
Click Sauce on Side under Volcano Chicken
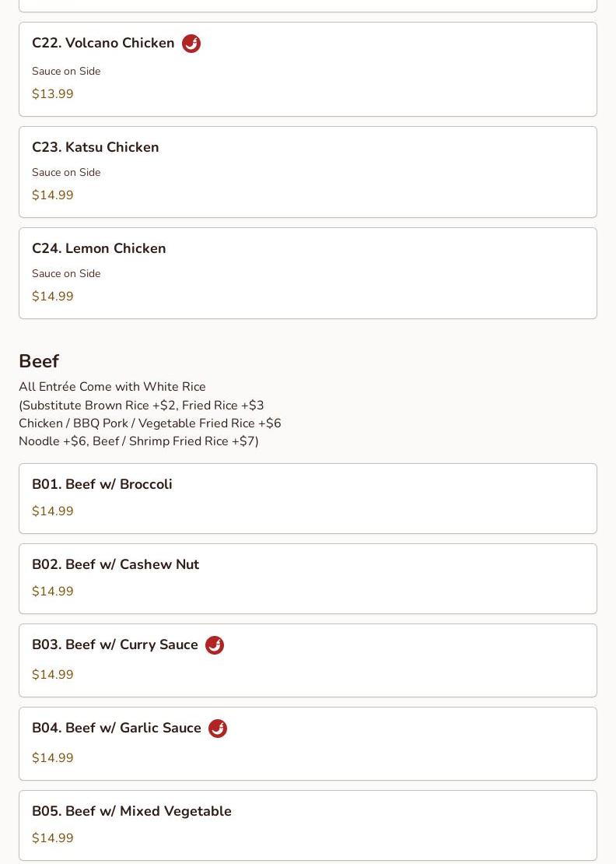click(x=66, y=71)
